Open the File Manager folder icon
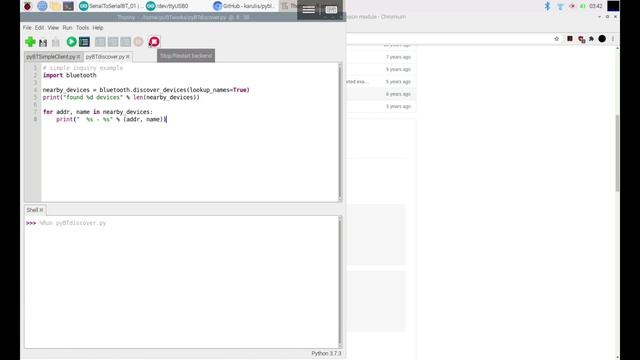 pos(56,6)
